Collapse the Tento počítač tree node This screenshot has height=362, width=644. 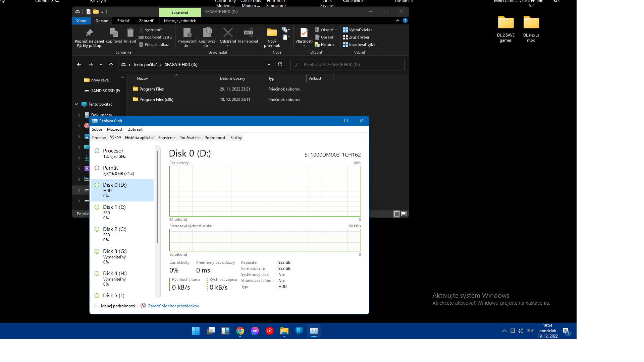(x=76, y=104)
